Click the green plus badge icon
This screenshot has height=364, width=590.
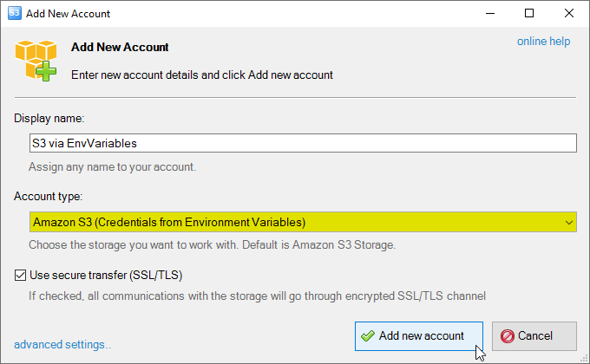(x=46, y=71)
